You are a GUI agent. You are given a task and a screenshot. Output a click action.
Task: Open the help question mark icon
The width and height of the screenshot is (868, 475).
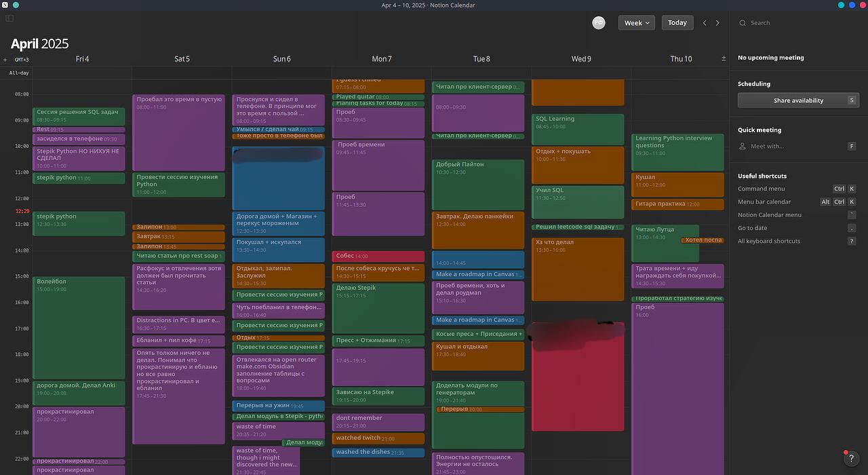(851, 459)
